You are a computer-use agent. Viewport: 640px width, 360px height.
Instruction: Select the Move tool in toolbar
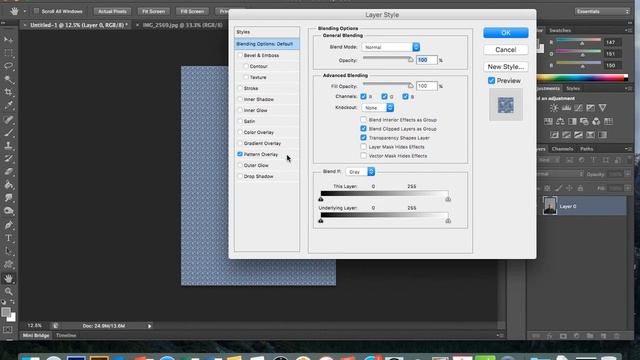pos(8,40)
